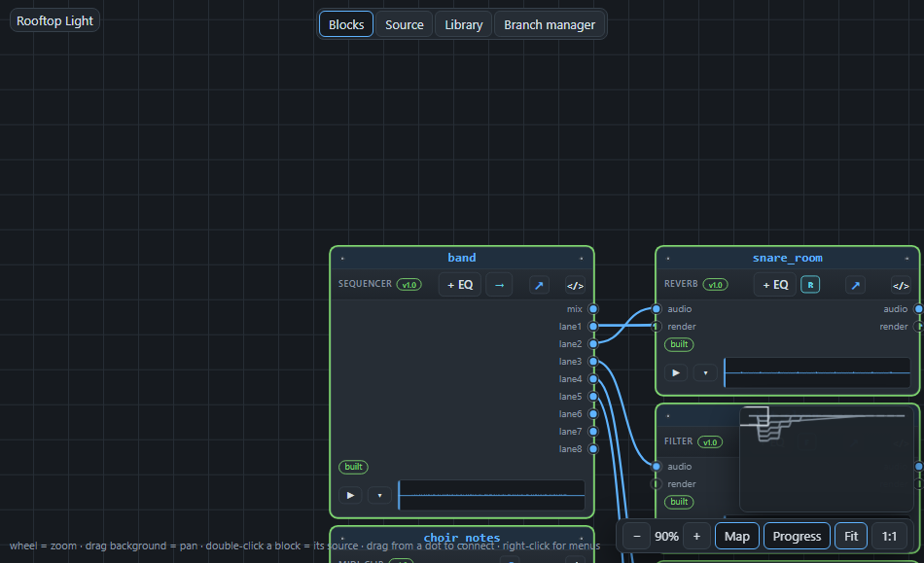Screen dimensions: 924x563
Task: Add EQ to the snare_room block
Action: 775,285
